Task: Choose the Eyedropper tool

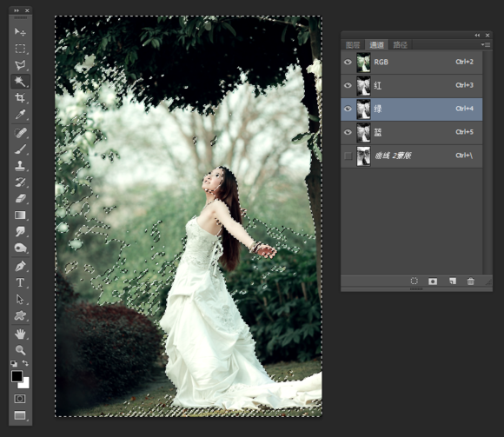Action: pos(20,115)
